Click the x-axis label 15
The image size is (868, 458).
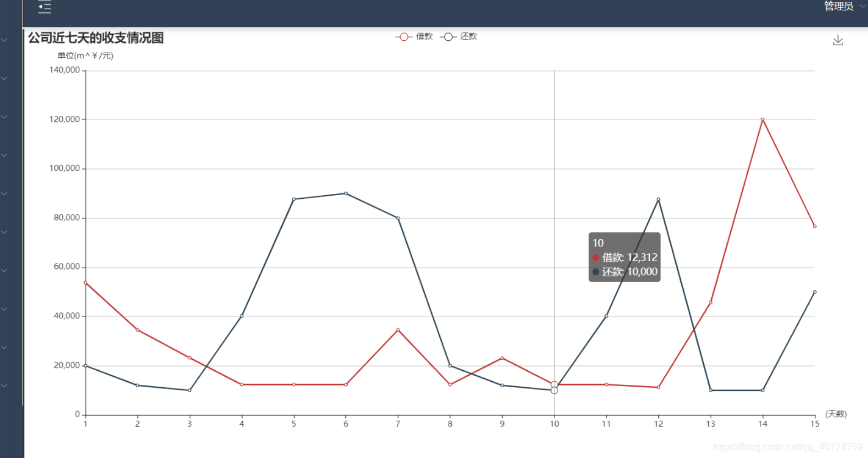[x=814, y=423]
